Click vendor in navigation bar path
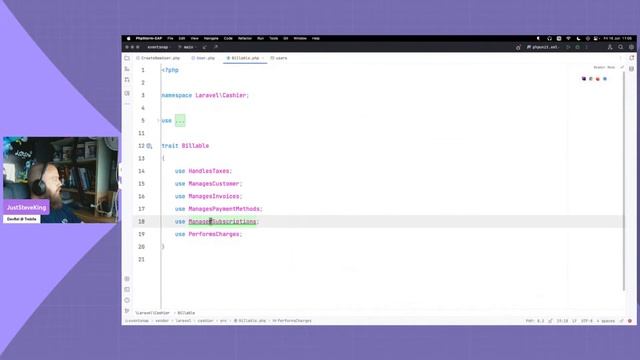Viewport: 640px width, 360px height. coord(162,321)
